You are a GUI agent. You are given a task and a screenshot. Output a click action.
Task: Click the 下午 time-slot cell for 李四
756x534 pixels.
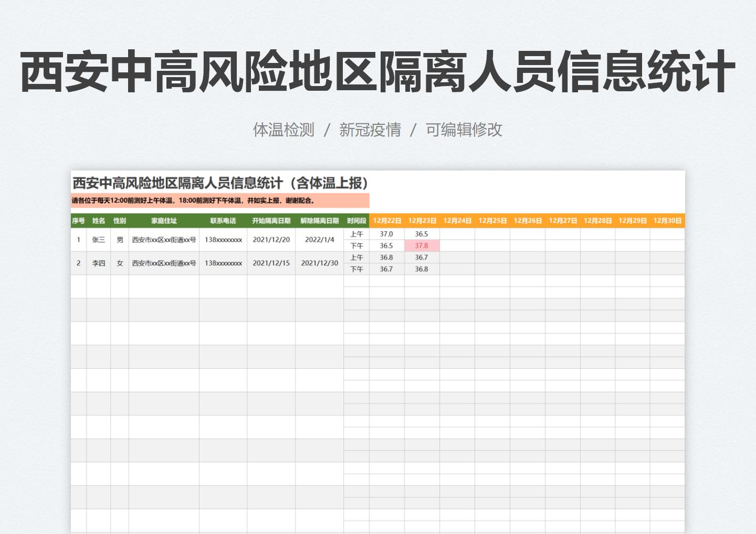[356, 269]
